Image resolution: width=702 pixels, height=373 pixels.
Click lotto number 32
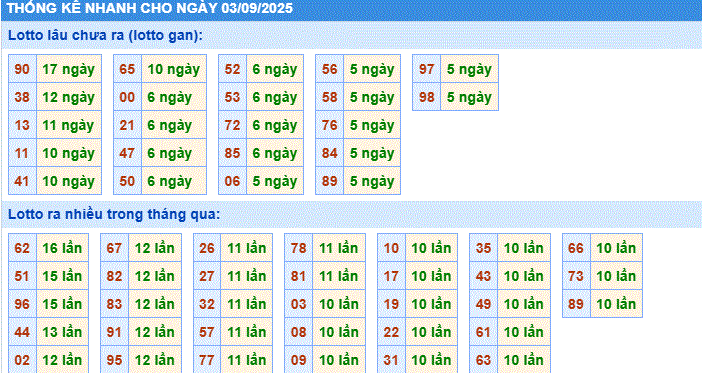207,304
